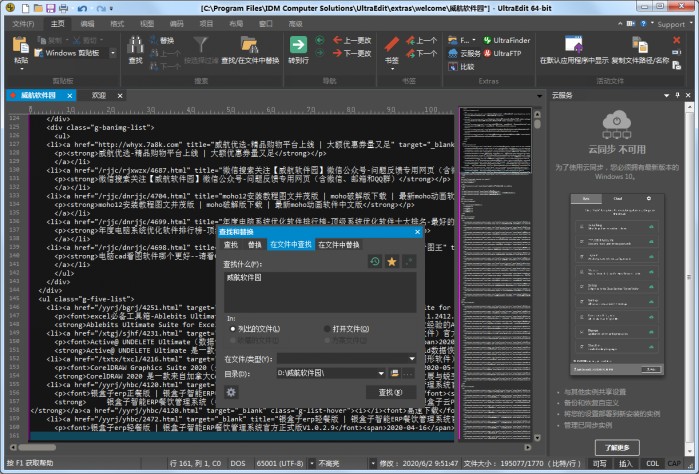Image resolution: width=699 pixels, height=474 pixels.
Task: Click the gold star favorites icon in the dialog
Action: (x=392, y=261)
